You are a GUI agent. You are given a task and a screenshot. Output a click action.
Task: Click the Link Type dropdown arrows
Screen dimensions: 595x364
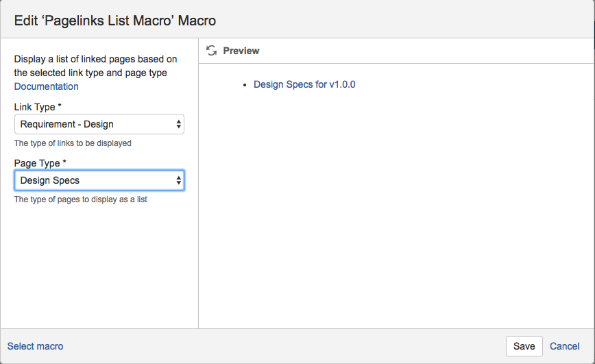click(179, 124)
